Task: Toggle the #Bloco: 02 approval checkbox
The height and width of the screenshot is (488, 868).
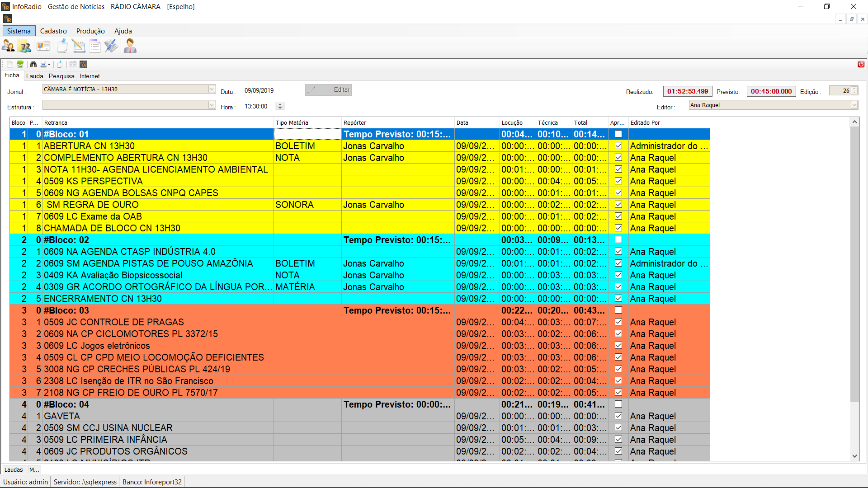Action: coord(618,239)
